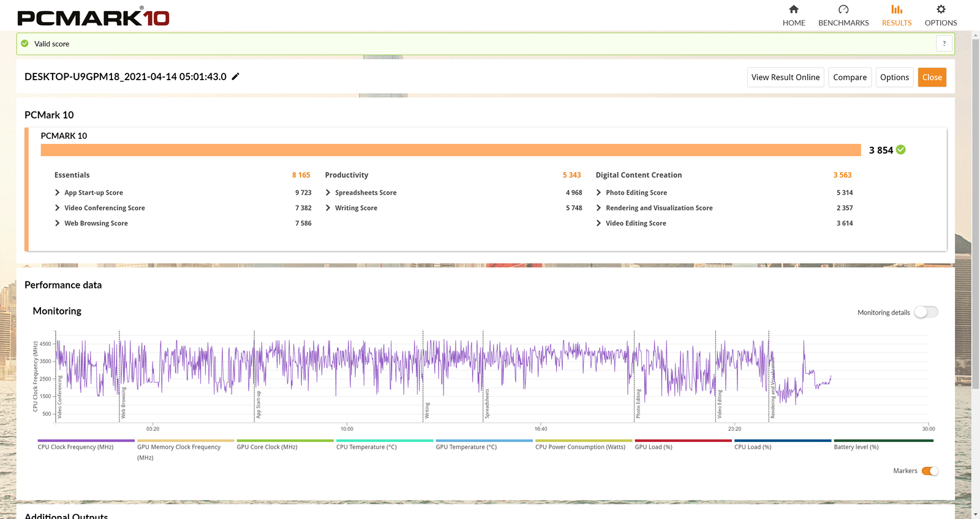Open Benchmarks via the gauge icon

843,9
